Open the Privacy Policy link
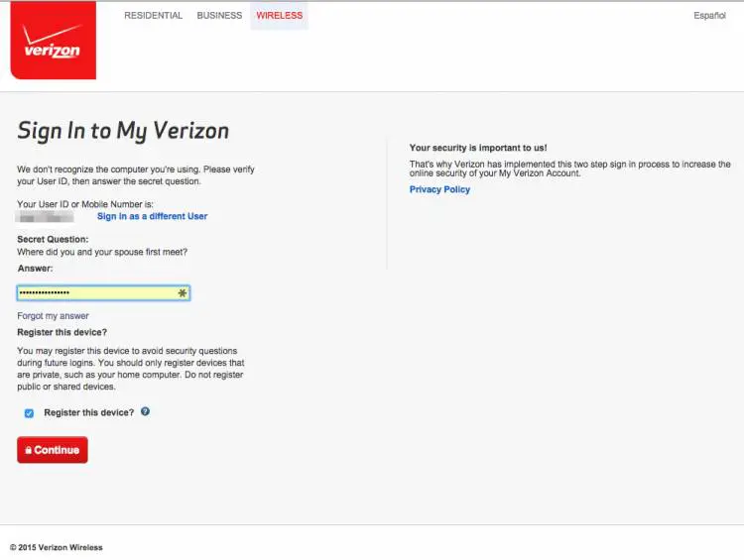Viewport: 744px width, 560px height. coord(439,189)
